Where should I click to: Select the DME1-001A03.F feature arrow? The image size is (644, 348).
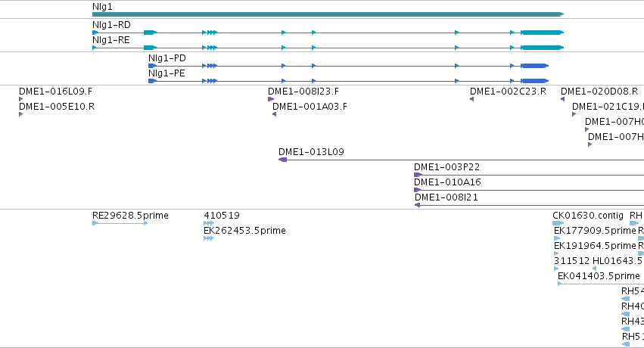point(275,114)
